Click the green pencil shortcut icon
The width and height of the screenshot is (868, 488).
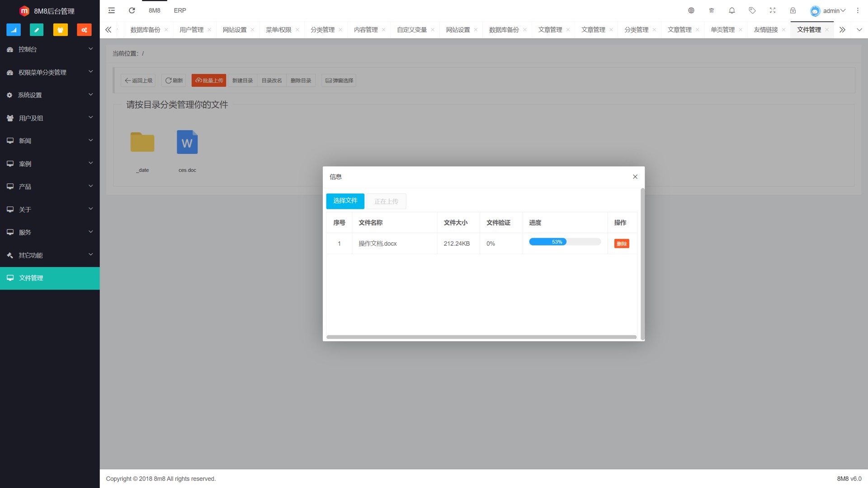pyautogui.click(x=37, y=30)
